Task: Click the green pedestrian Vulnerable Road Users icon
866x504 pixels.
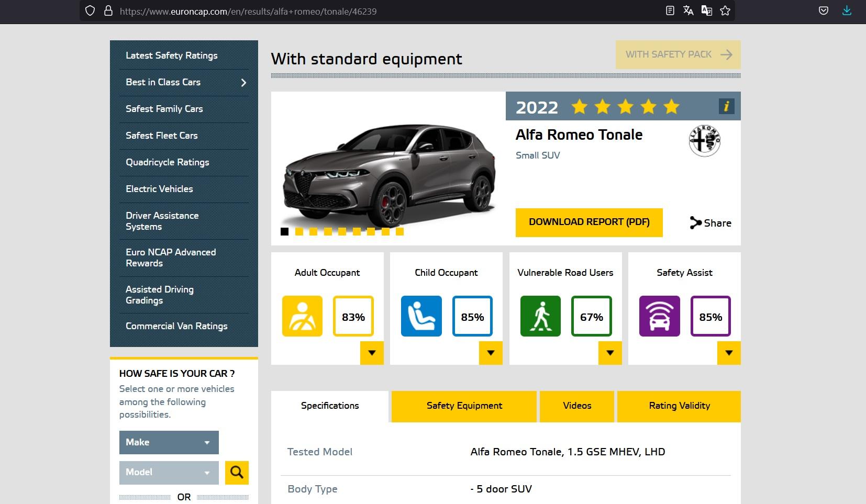Action: [x=540, y=316]
